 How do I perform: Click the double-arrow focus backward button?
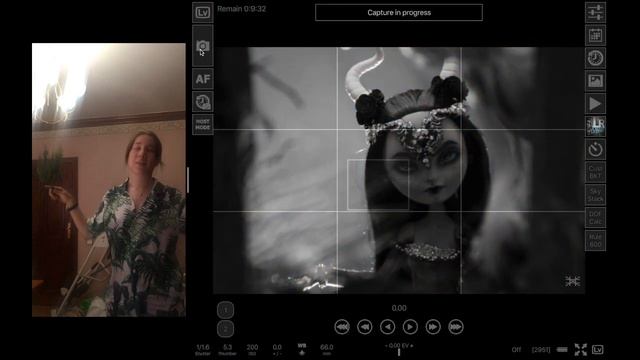coord(364,327)
